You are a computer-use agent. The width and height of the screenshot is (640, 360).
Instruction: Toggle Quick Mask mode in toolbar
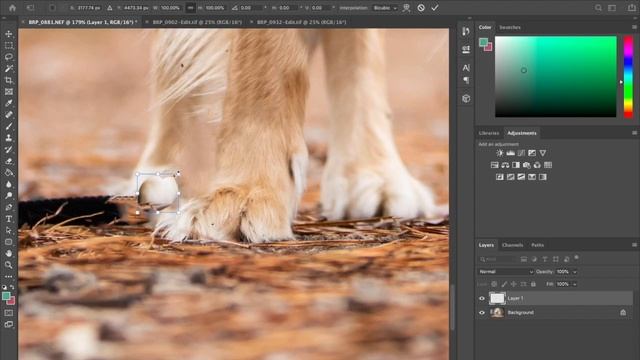[x=9, y=313]
